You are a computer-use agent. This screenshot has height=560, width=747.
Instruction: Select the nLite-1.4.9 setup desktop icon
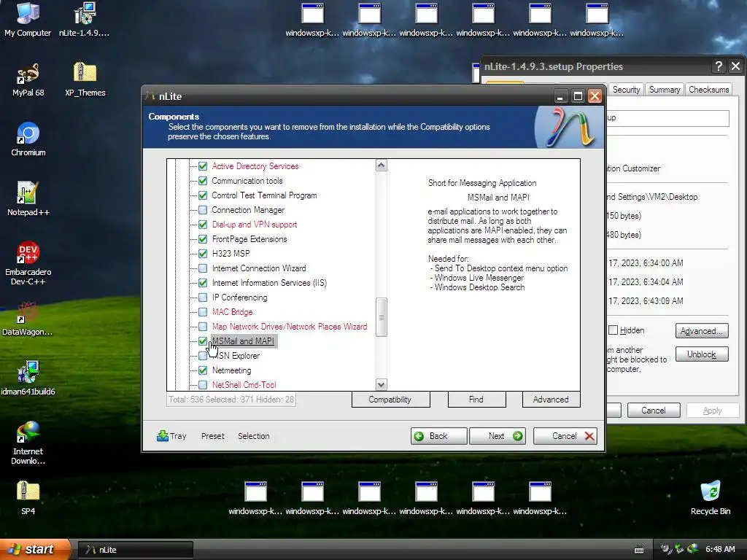[85, 20]
